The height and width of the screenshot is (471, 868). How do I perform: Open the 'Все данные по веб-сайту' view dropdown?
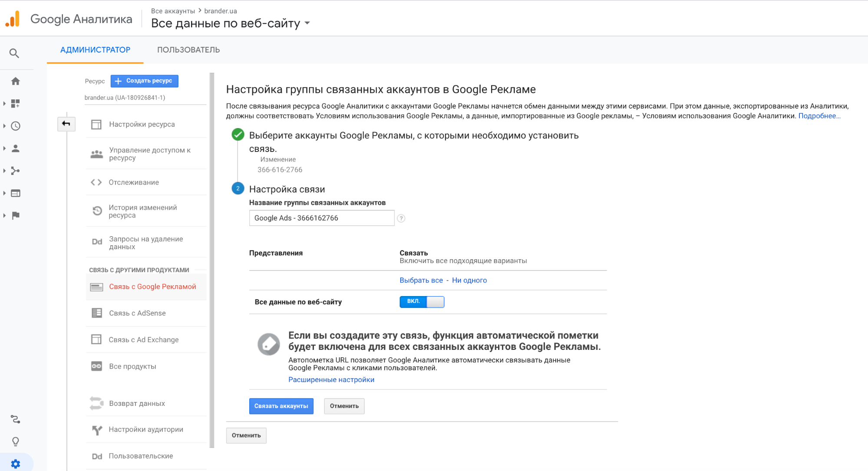tap(307, 23)
